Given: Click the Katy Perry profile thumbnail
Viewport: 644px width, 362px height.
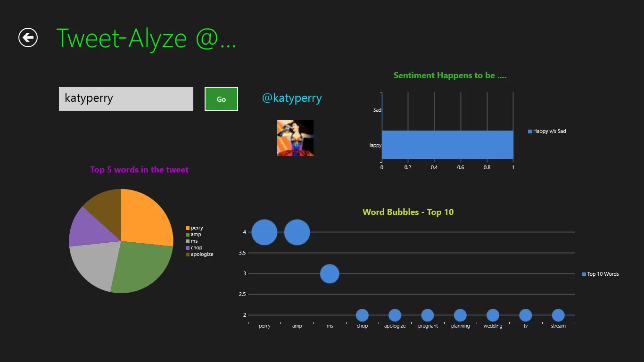Looking at the screenshot, I should [x=295, y=138].
